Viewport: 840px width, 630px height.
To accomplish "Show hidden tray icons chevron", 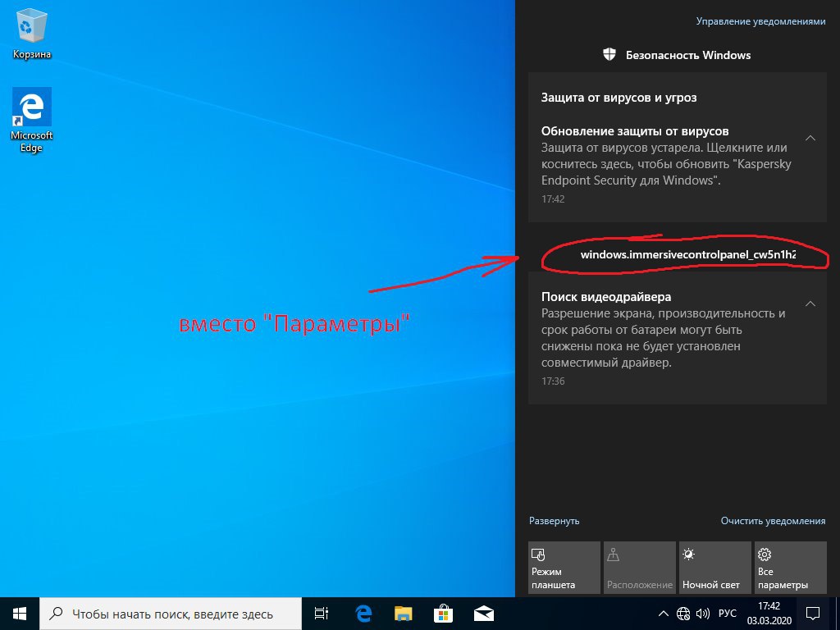I will tap(663, 614).
